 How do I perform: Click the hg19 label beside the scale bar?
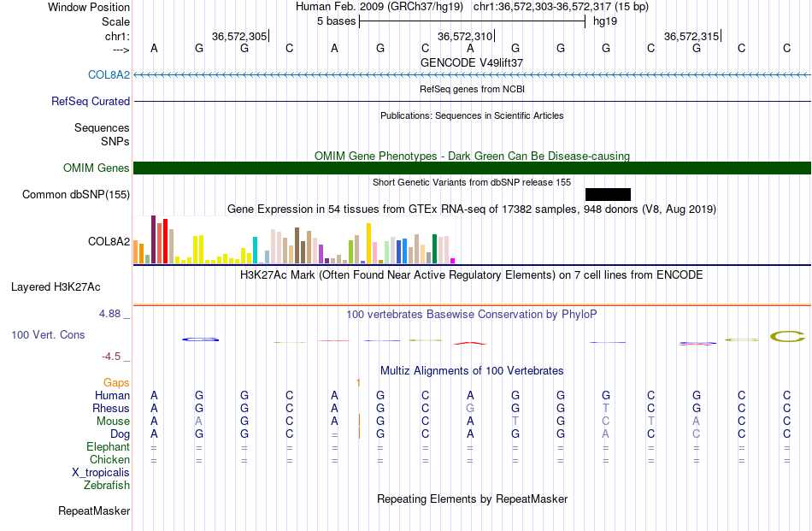click(605, 21)
